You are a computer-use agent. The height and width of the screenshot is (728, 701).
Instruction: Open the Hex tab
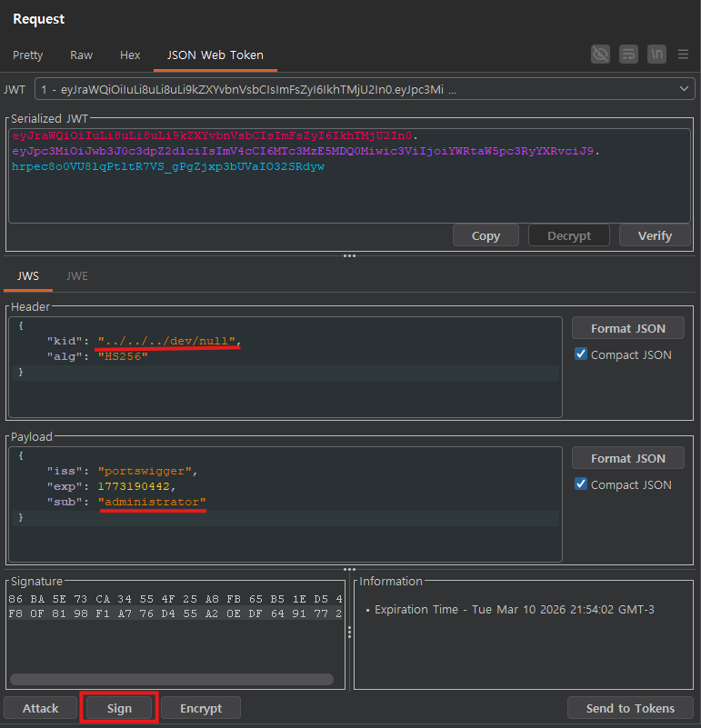point(130,55)
